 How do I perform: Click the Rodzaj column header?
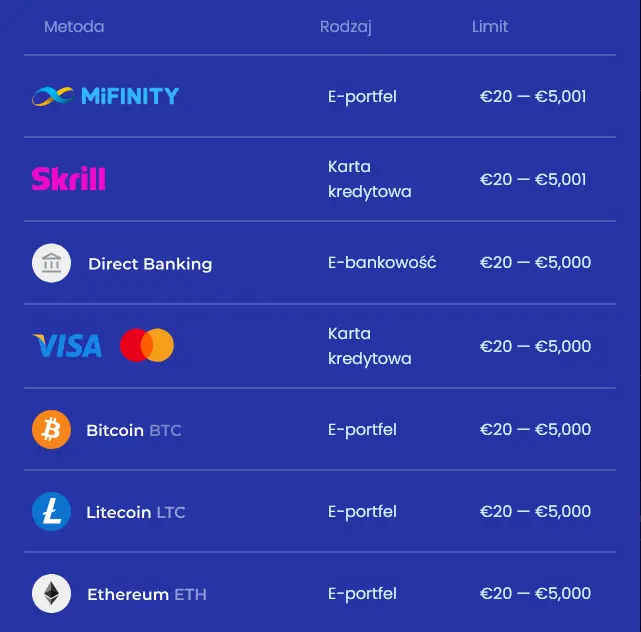[x=346, y=27]
